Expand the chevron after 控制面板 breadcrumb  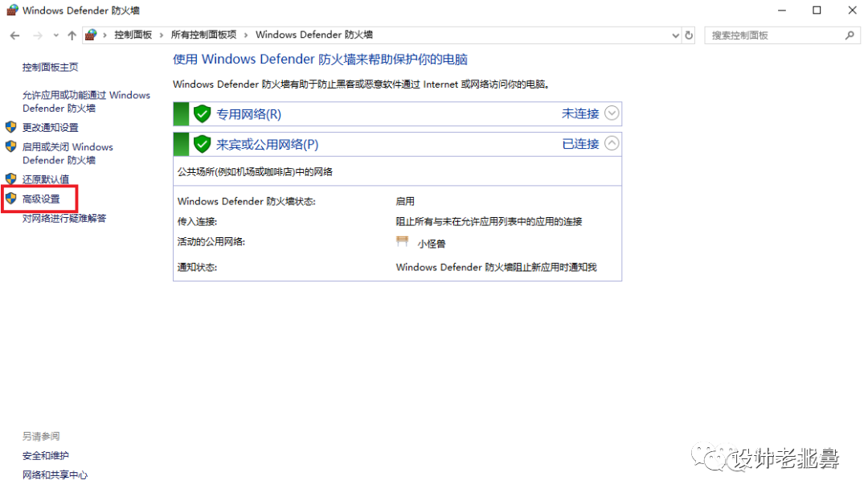click(x=161, y=35)
